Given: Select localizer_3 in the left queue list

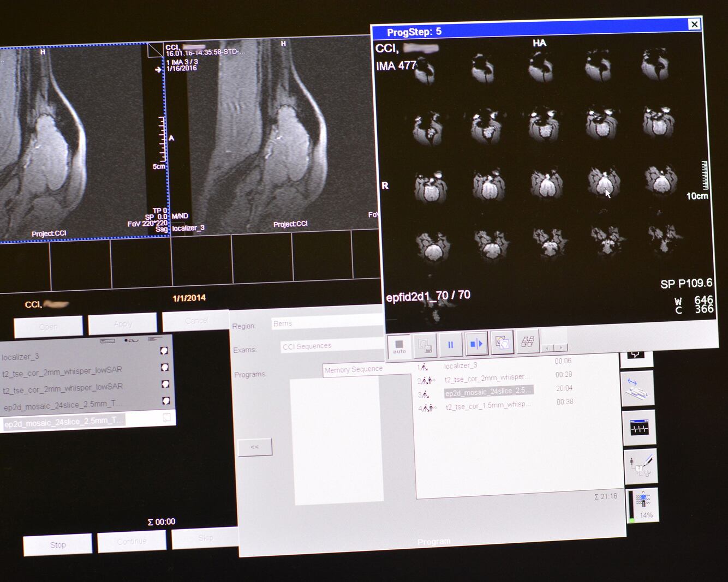Looking at the screenshot, I should click(21, 357).
